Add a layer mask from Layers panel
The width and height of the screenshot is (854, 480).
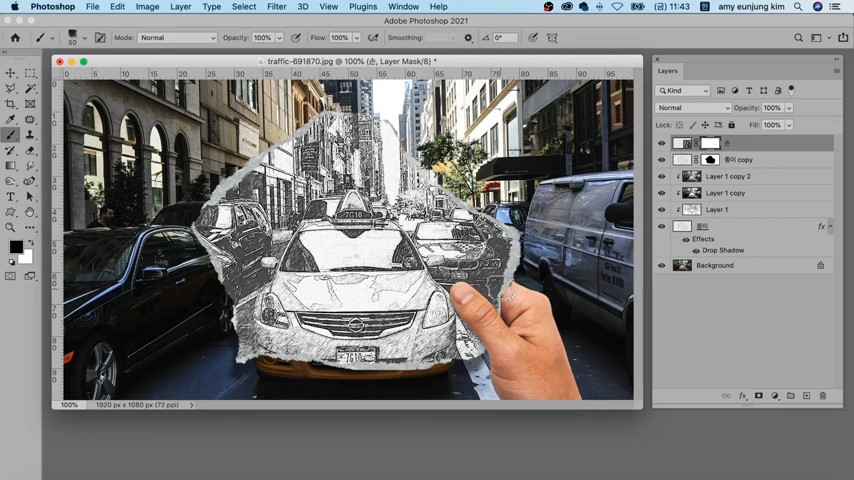tap(759, 396)
